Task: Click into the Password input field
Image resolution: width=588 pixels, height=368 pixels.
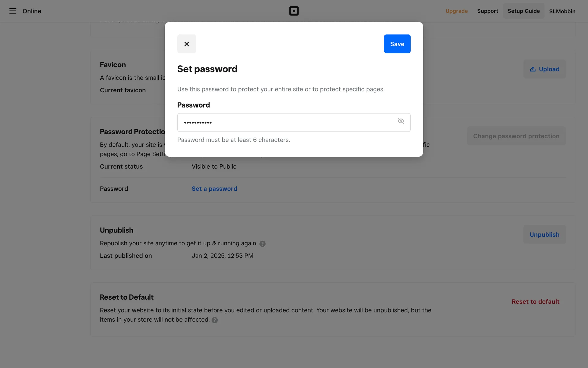Action: coord(288,122)
